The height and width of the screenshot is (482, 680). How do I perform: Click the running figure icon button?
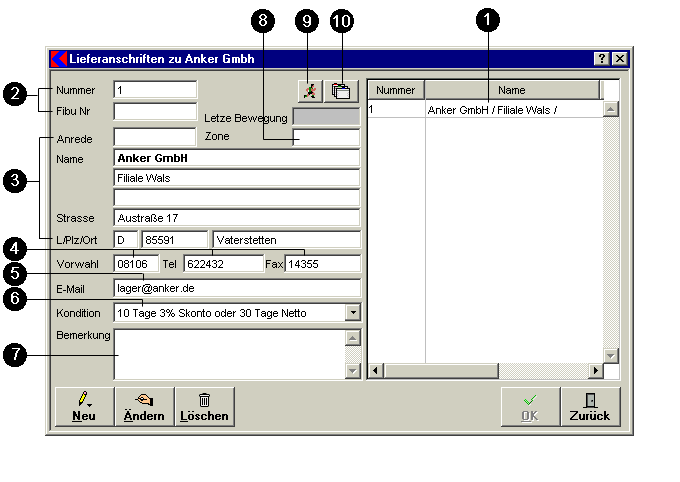click(x=310, y=90)
